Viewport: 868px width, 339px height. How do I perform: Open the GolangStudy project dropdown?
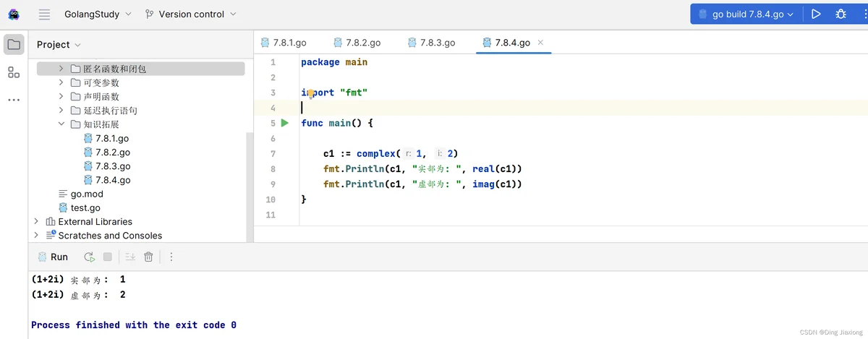coord(98,14)
